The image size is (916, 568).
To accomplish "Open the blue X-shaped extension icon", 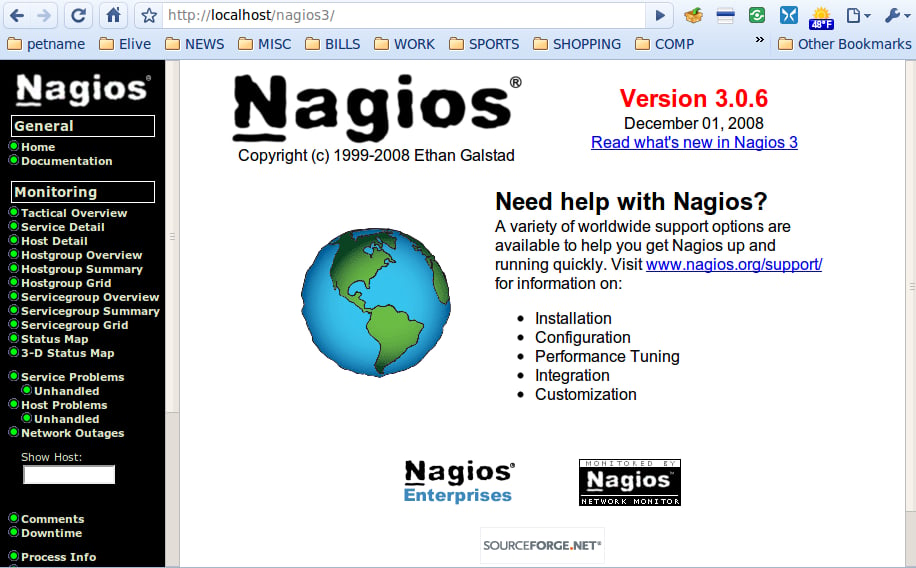I will pos(788,15).
